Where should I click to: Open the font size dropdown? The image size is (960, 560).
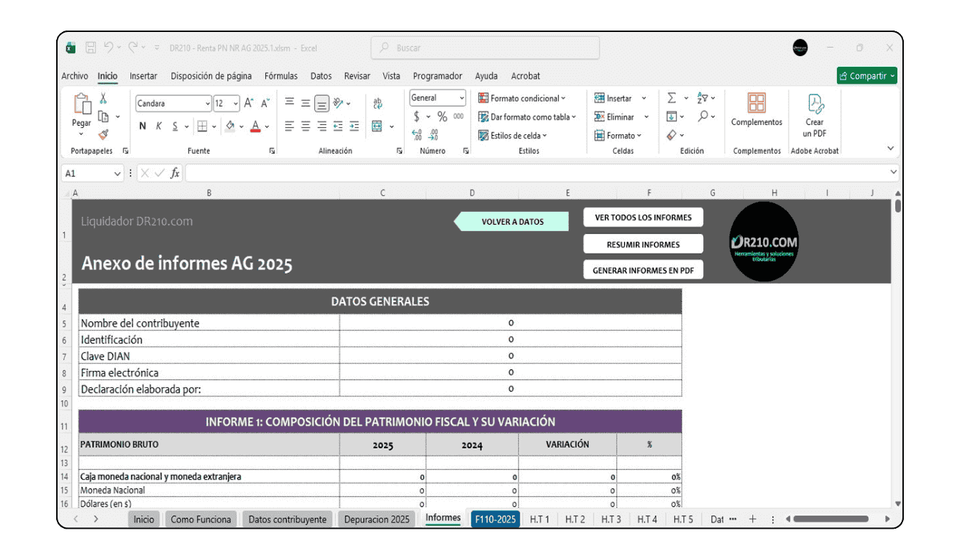click(x=235, y=103)
